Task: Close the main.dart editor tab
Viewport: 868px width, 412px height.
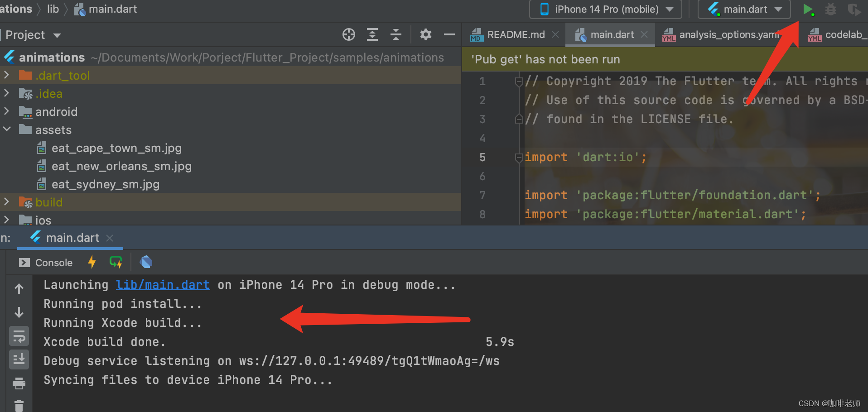Action: coord(644,35)
